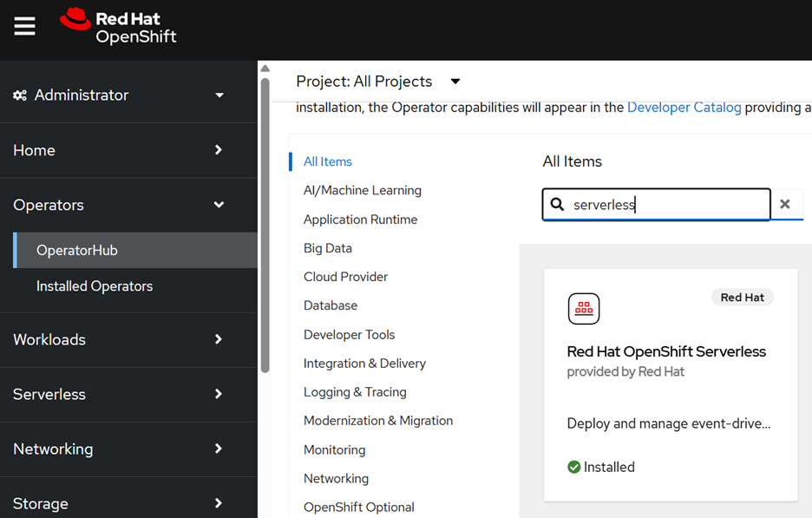The image size is (812, 518).
Task: Click the Red Hat OpenShift logo
Action: click(118, 26)
